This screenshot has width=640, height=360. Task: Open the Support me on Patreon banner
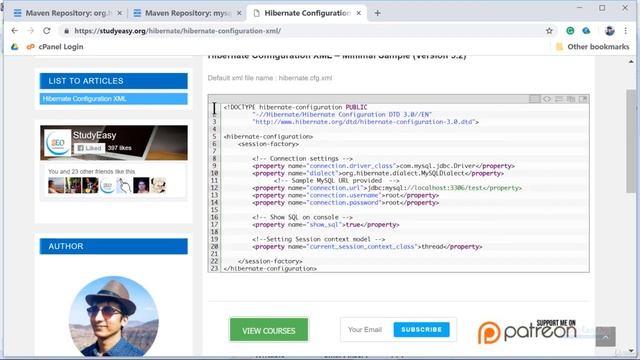coord(527,331)
